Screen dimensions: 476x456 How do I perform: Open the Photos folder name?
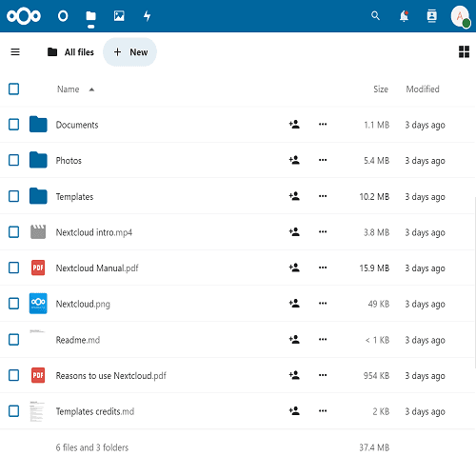(x=69, y=160)
